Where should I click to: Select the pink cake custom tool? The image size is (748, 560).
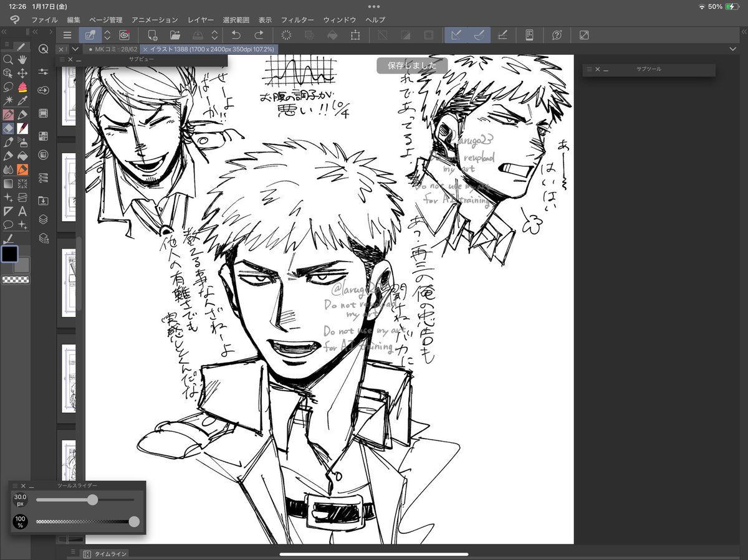(x=22, y=87)
